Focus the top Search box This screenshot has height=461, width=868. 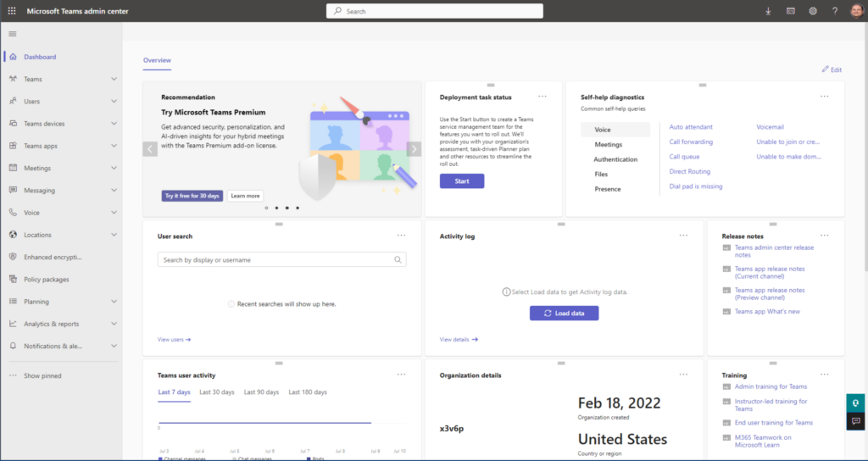coord(435,11)
